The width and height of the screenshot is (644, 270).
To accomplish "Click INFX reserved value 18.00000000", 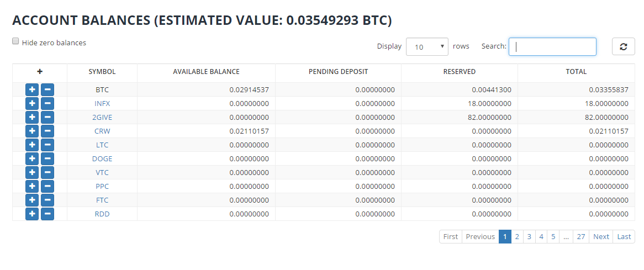I will 489,104.
